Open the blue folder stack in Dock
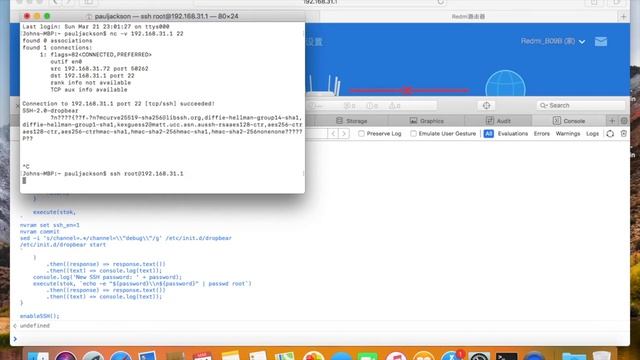 point(573,357)
